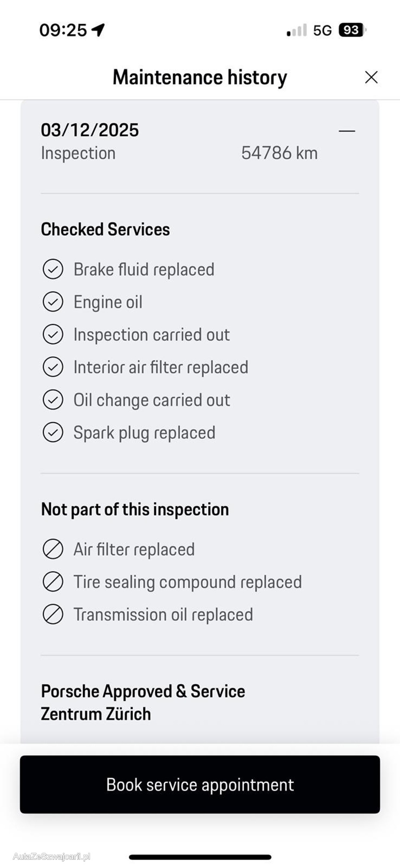
Task: Tap the Inspection carried out checkmark
Action: click(x=53, y=335)
